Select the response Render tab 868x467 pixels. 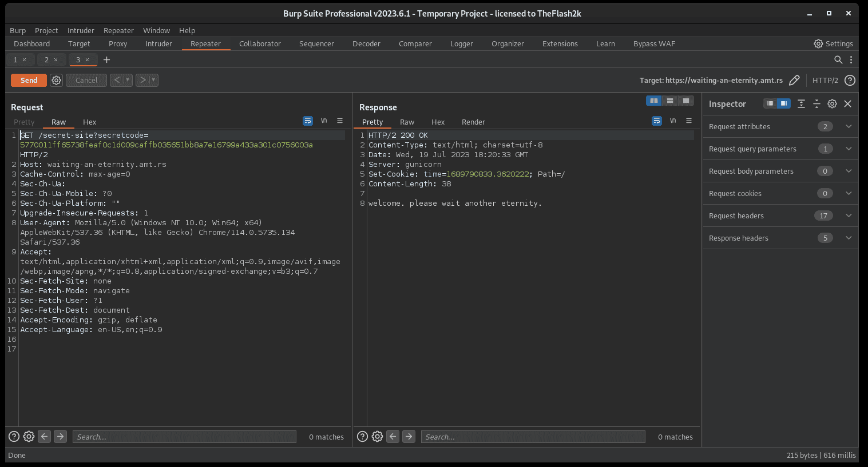point(473,122)
